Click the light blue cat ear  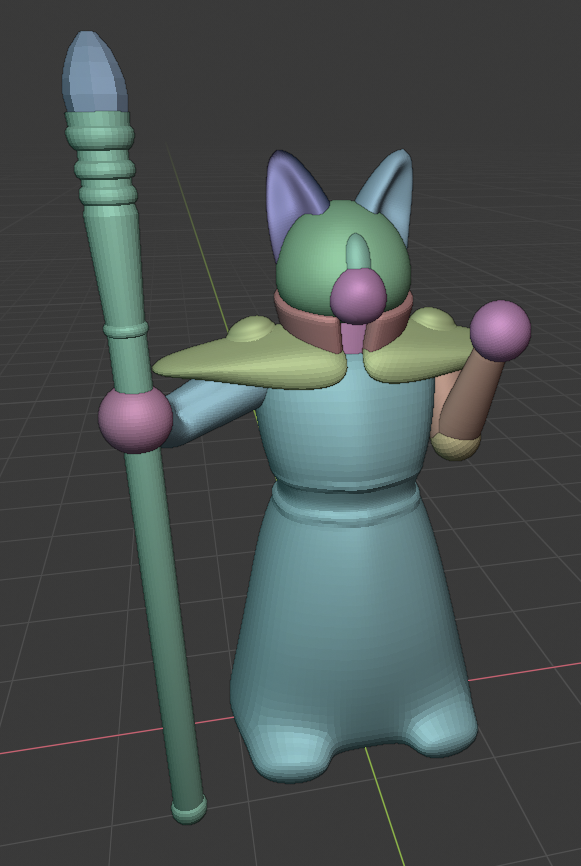coord(391,191)
